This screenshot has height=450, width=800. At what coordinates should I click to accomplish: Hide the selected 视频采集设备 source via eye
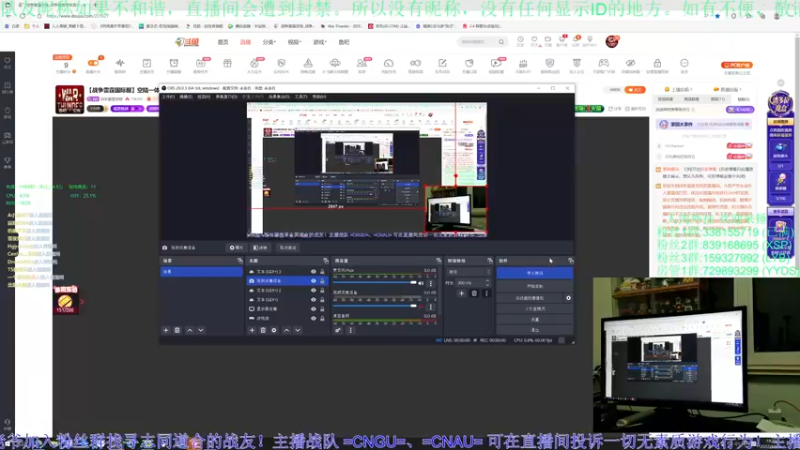click(313, 281)
